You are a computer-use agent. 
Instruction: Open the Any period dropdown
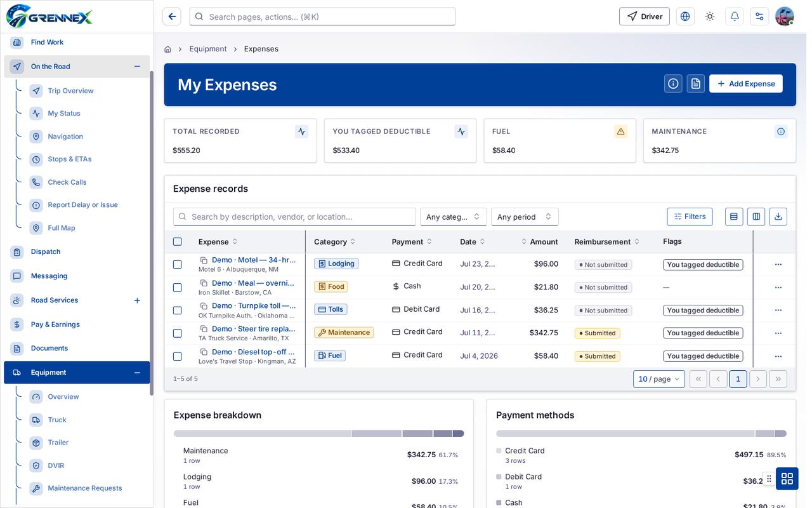click(525, 217)
